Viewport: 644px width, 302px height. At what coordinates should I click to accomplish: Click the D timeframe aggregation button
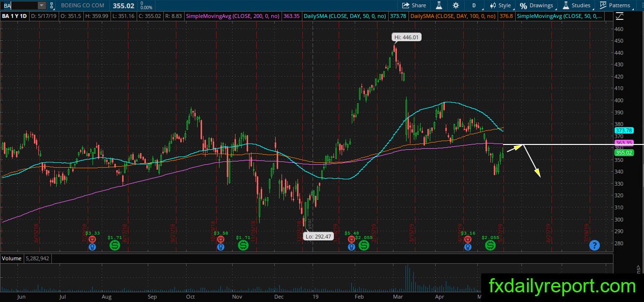[x=474, y=5]
